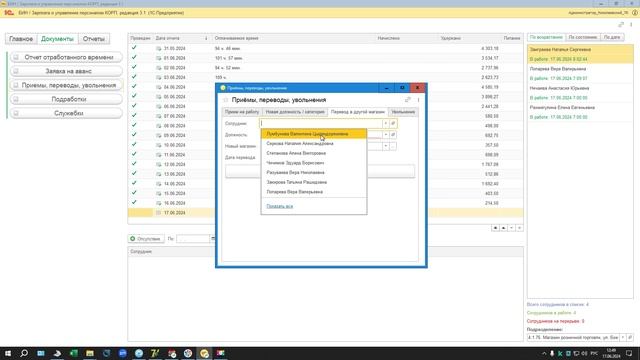Click favorite star next to dialog title
Viewport: 640px width, 360px height.
(x=226, y=100)
